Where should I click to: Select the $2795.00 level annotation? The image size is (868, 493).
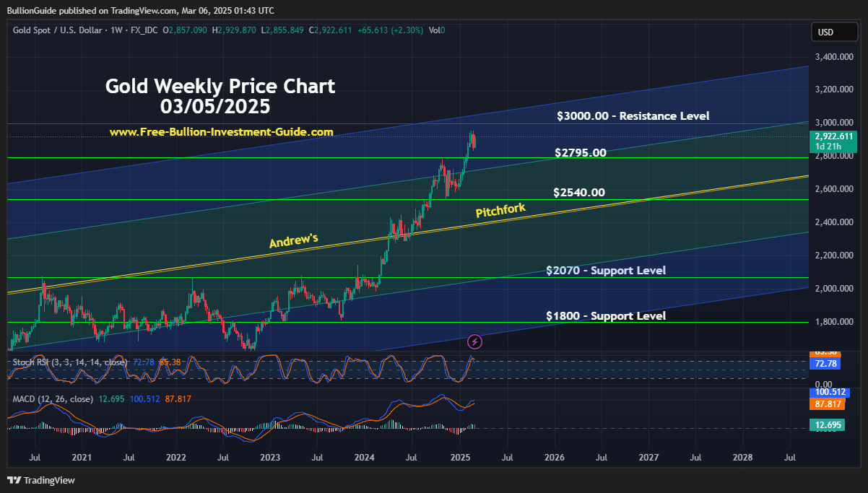click(581, 152)
